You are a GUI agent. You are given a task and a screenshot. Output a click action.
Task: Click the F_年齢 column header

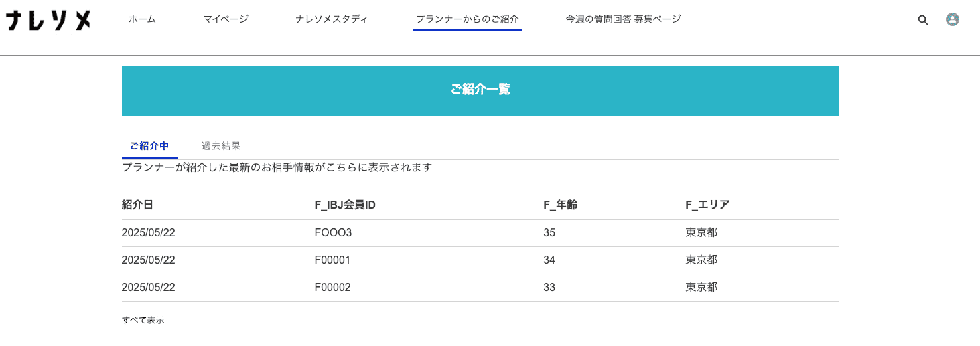[x=560, y=205]
